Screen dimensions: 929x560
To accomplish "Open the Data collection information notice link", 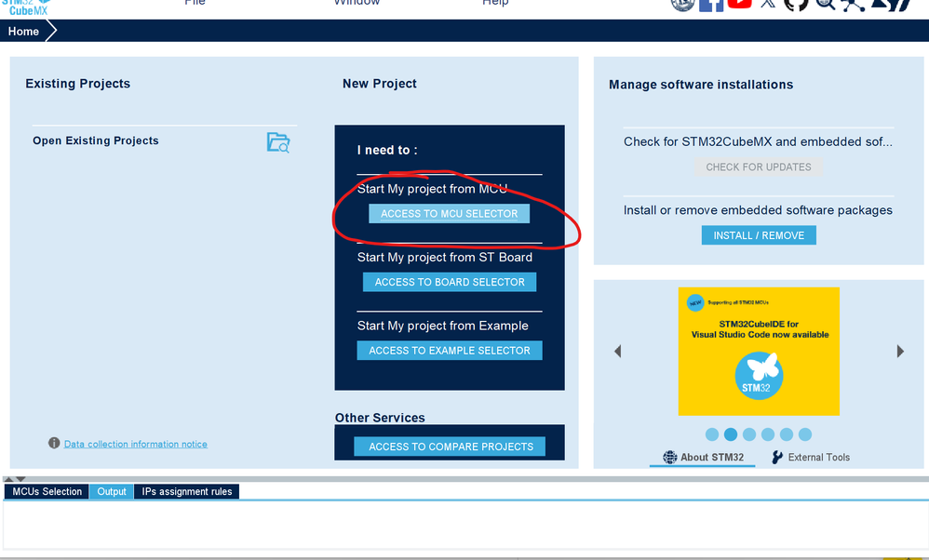I will [x=136, y=444].
